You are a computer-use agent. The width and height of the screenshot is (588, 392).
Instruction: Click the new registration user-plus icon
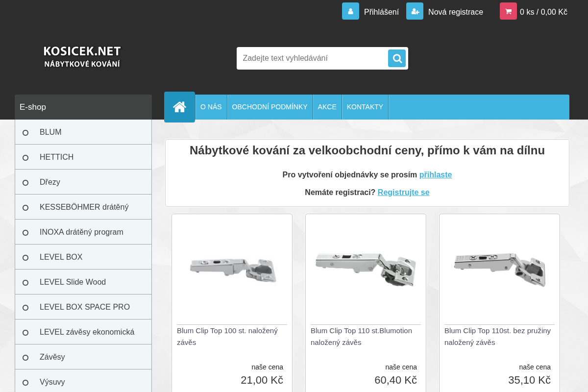point(415,11)
